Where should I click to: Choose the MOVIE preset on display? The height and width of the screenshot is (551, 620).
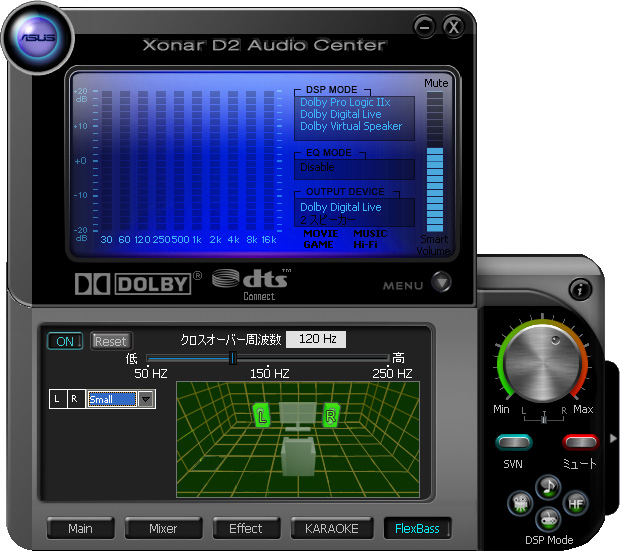click(321, 233)
